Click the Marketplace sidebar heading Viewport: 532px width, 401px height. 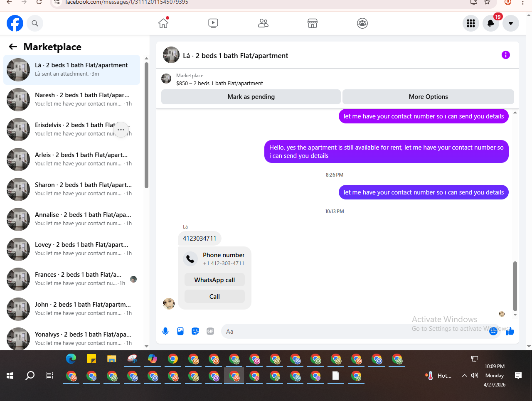(x=52, y=47)
